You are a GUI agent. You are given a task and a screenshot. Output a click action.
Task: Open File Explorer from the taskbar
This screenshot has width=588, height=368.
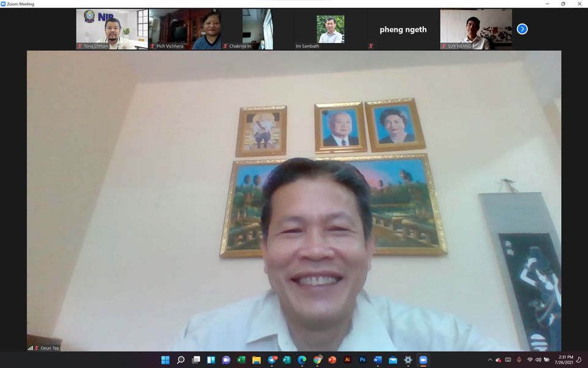[257, 360]
